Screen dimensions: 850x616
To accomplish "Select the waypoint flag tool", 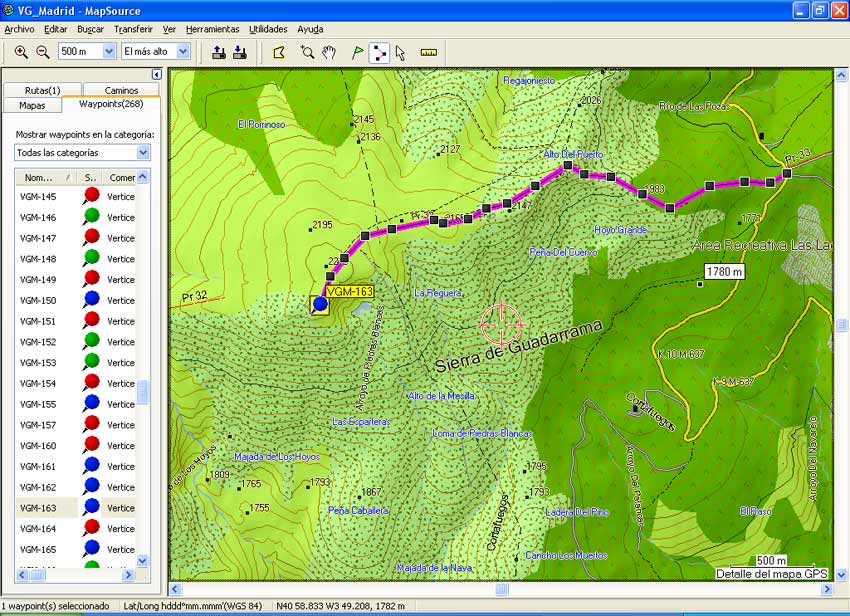I will tap(357, 53).
